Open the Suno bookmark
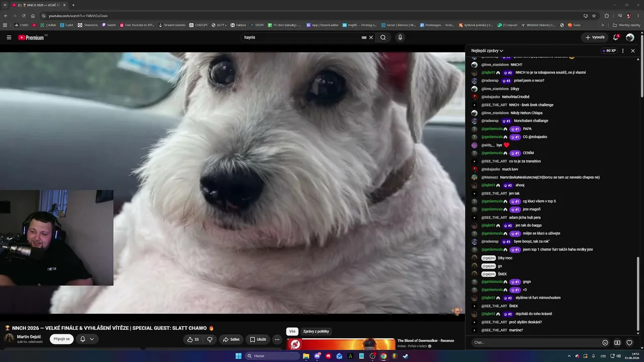 (574, 25)
